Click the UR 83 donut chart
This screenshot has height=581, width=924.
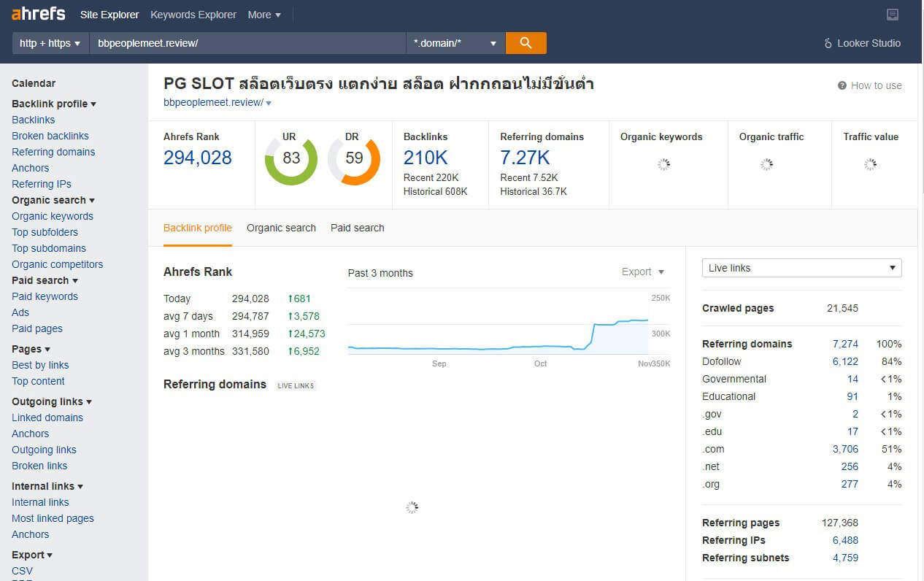(291, 158)
